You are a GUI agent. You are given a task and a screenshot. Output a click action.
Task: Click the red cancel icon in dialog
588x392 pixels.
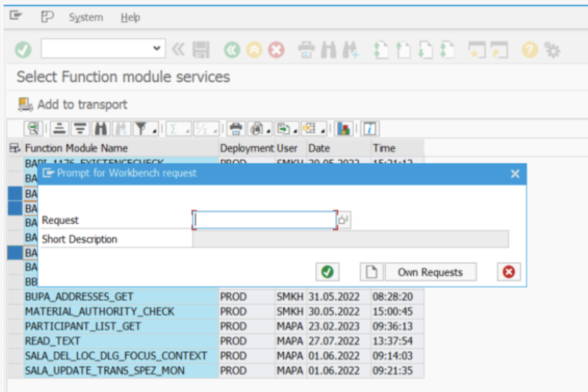pos(508,272)
